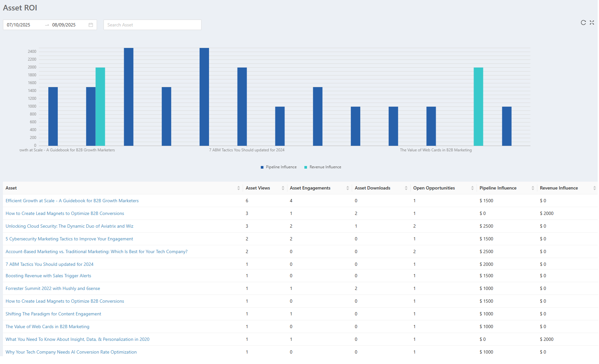Sort by Asset Downloads column arrows

(x=406, y=188)
